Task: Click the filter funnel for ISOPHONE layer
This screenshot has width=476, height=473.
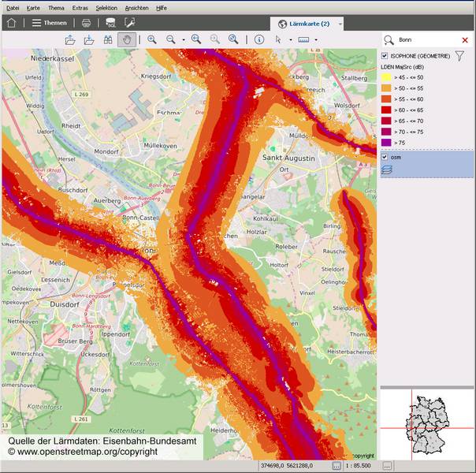Action: (x=459, y=56)
